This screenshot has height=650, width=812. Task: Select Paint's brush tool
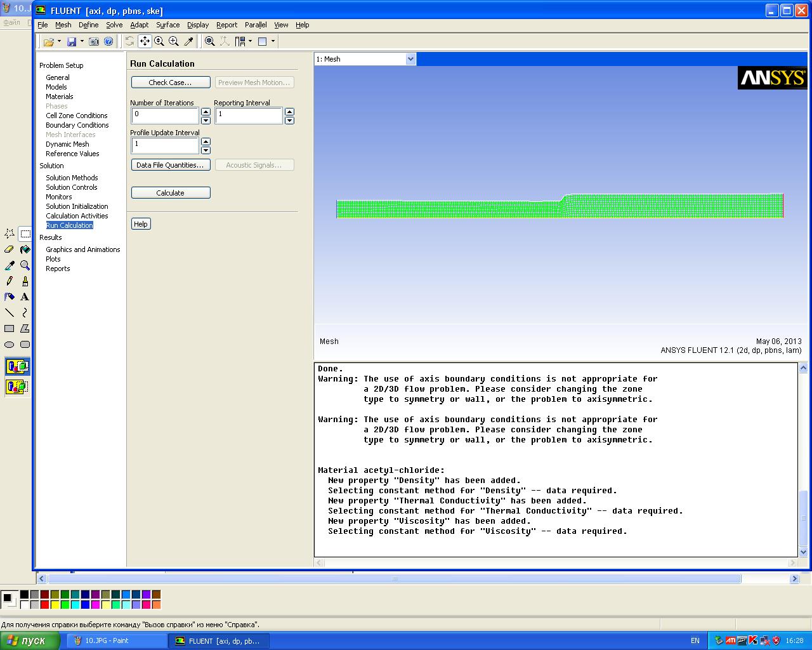(25, 281)
